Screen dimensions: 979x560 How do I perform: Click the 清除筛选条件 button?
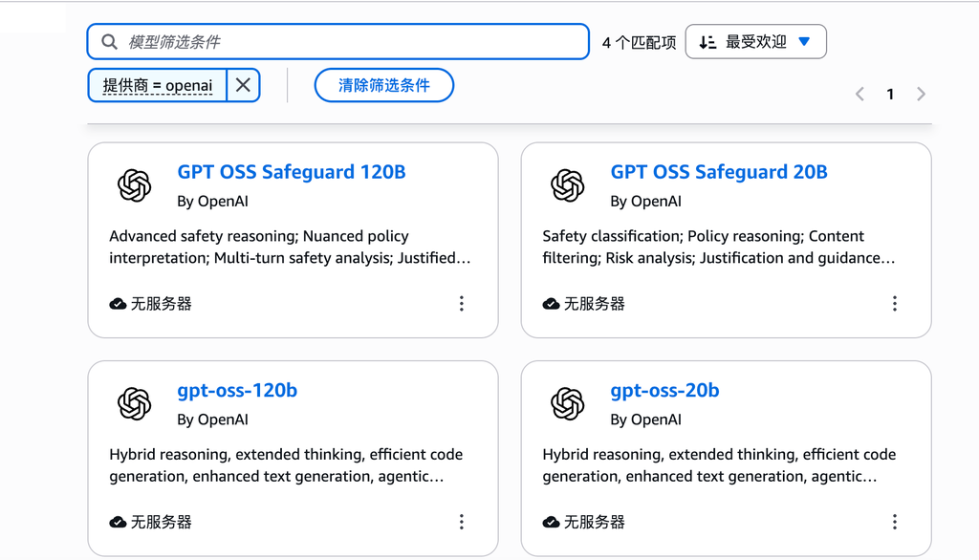pos(383,85)
